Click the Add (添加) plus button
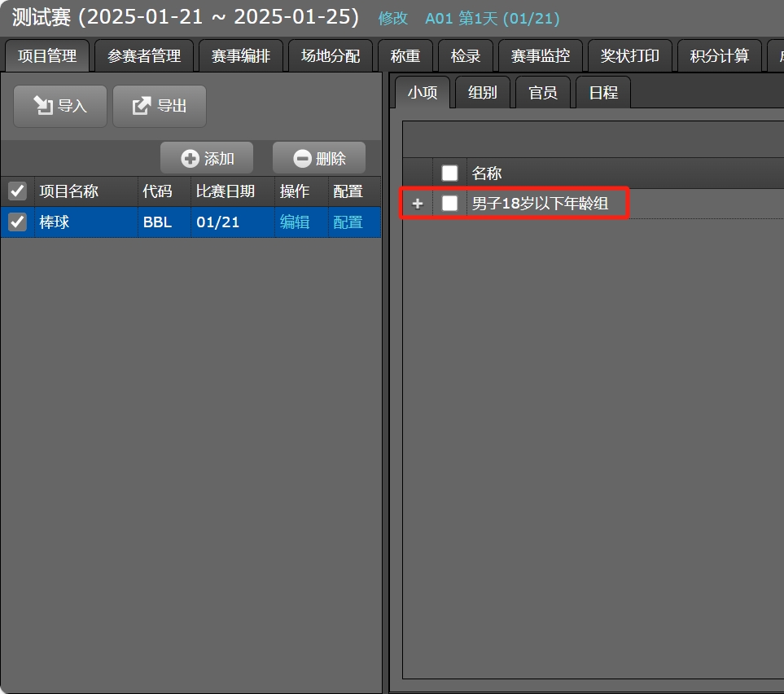 207,159
